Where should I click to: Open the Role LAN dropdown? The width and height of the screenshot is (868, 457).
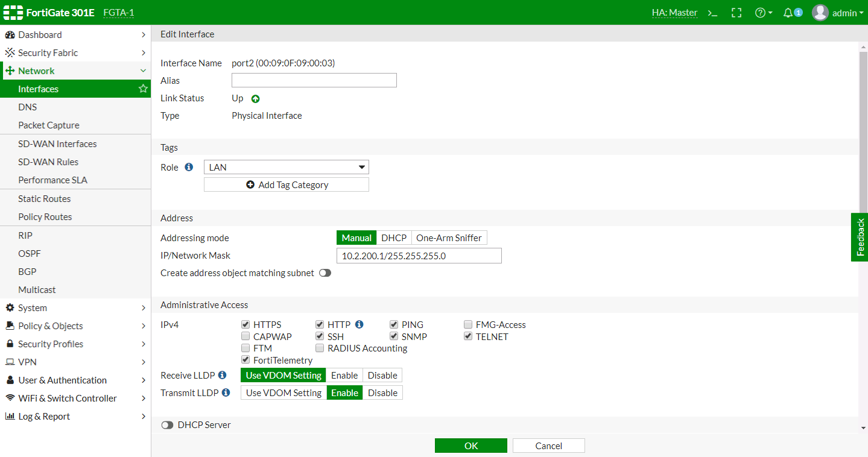[287, 167]
